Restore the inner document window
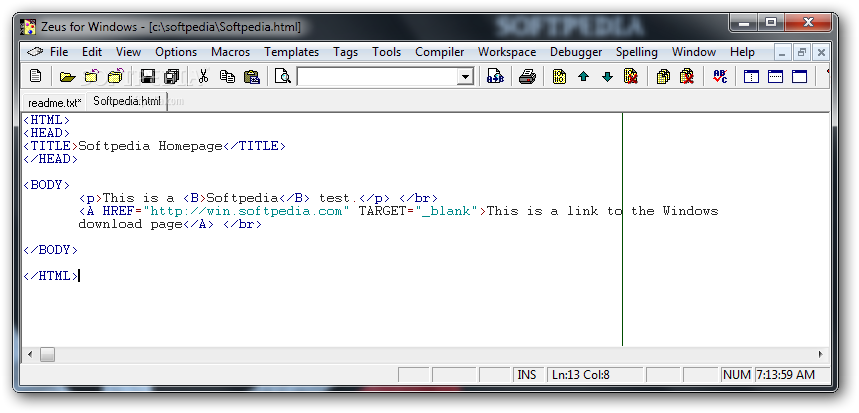The image size is (859, 413). pos(802,53)
